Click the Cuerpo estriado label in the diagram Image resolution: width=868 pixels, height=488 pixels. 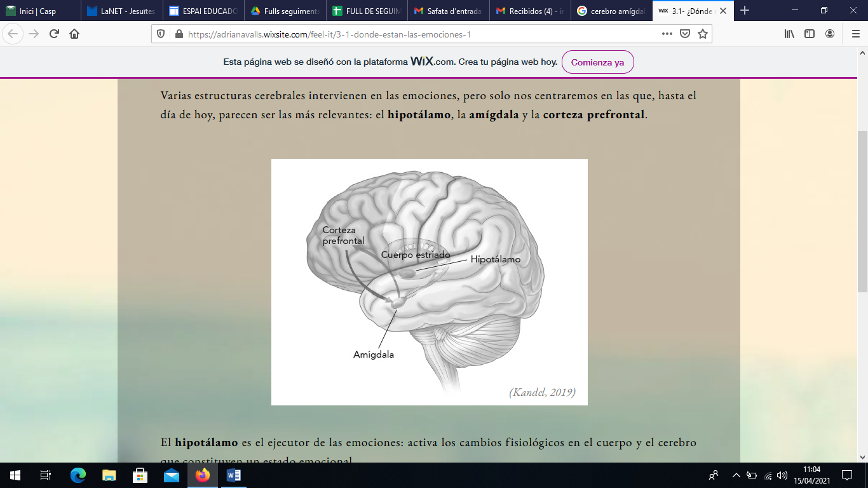click(x=416, y=255)
